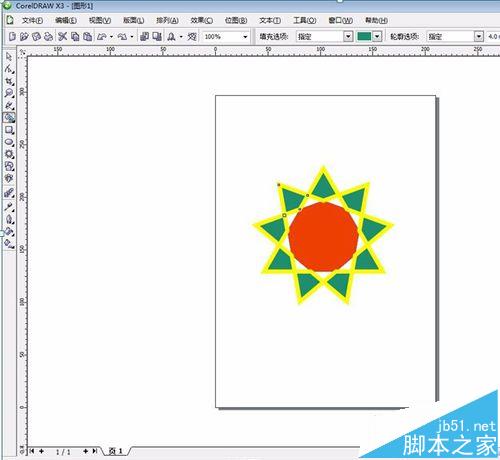Select the Pick (arrow) tool
Image resolution: width=500 pixels, height=460 pixels.
(x=9, y=57)
